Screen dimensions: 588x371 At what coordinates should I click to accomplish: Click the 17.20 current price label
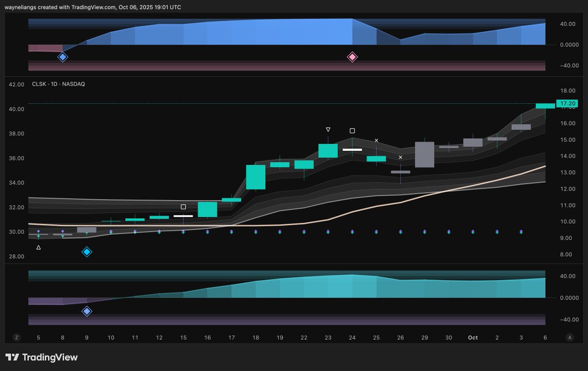click(x=567, y=103)
